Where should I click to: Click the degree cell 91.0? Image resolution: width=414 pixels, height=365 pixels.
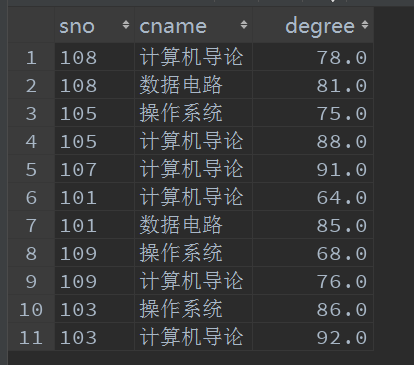point(313,169)
